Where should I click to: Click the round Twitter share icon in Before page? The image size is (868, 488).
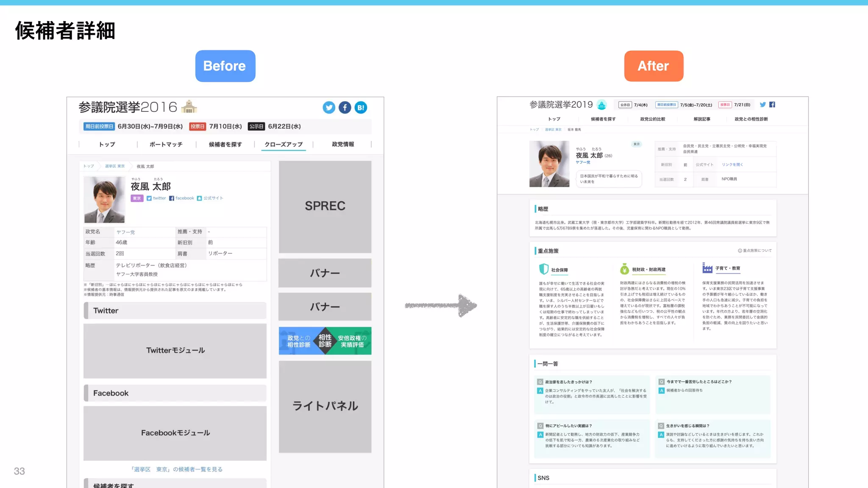pyautogui.click(x=329, y=108)
